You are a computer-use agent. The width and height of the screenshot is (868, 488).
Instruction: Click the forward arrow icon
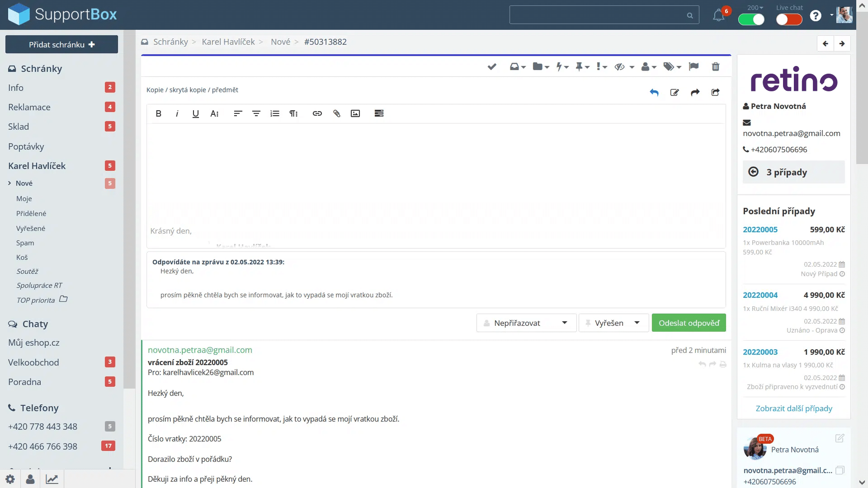[x=695, y=93]
